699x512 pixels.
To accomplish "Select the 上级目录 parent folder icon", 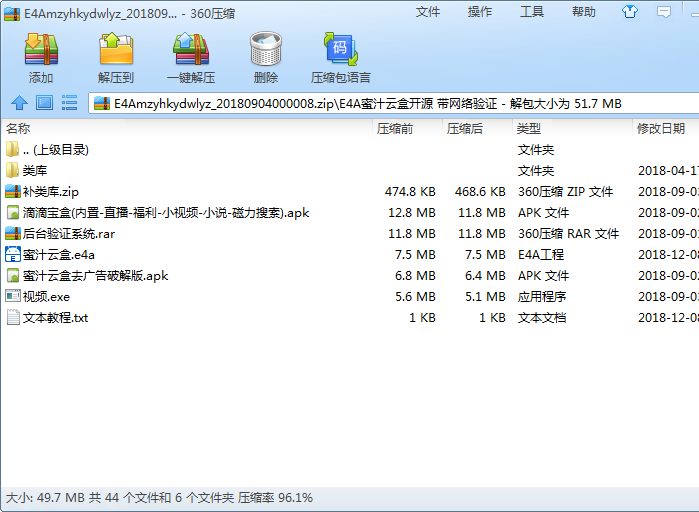I will coord(12,149).
